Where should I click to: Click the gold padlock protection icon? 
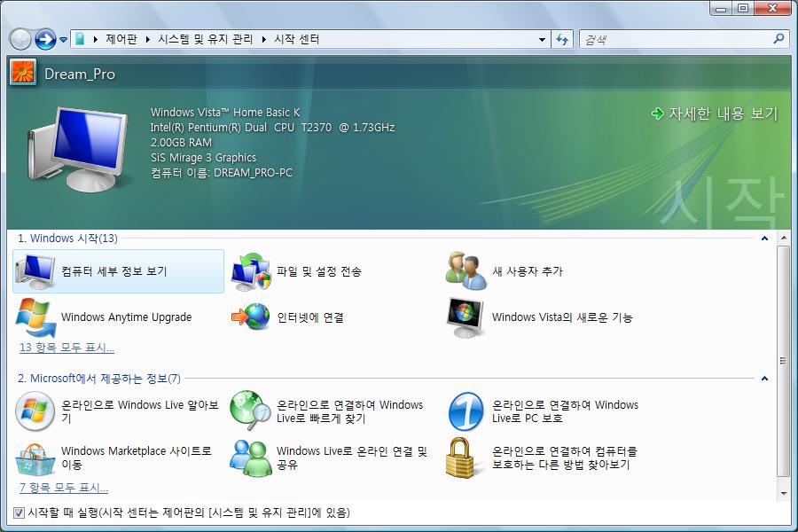(462, 458)
